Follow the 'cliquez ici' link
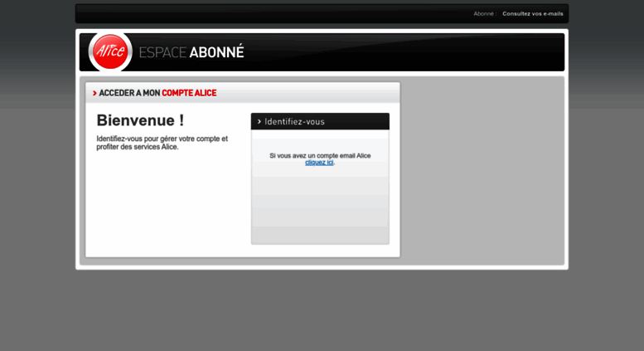 point(319,163)
